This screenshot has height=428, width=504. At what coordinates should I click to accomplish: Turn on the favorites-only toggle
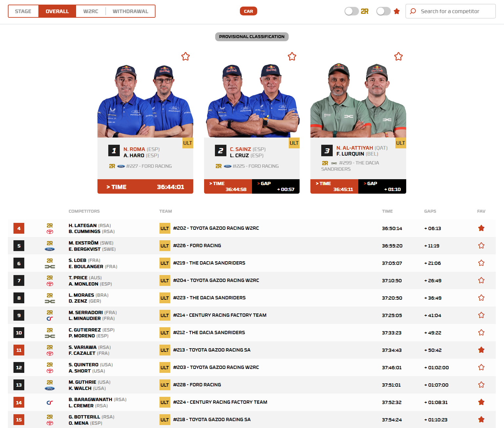click(x=383, y=11)
